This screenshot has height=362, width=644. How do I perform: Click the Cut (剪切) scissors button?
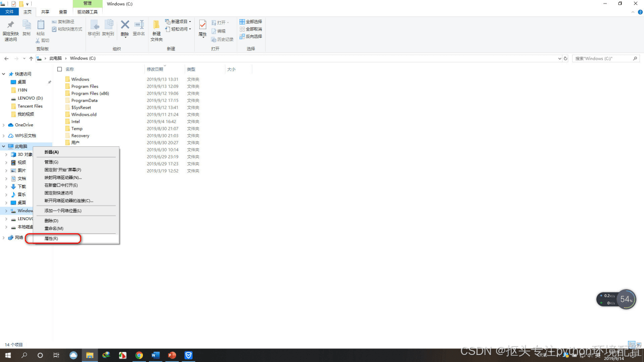[43, 40]
